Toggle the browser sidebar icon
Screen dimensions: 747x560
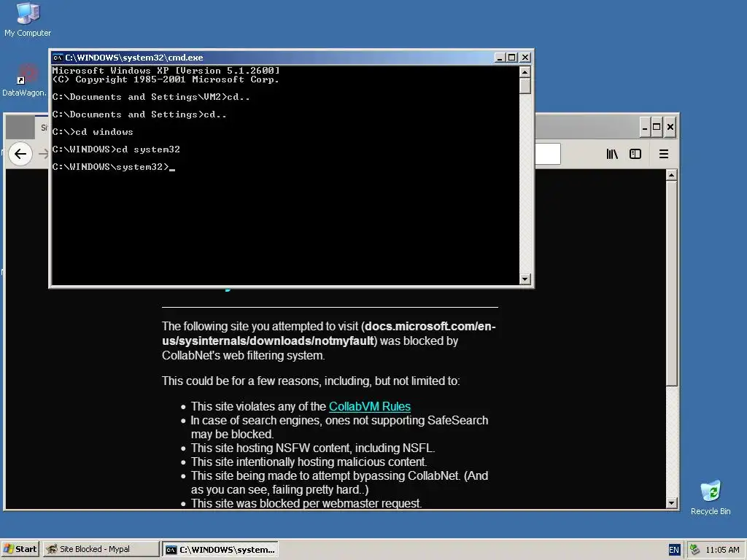tap(635, 154)
